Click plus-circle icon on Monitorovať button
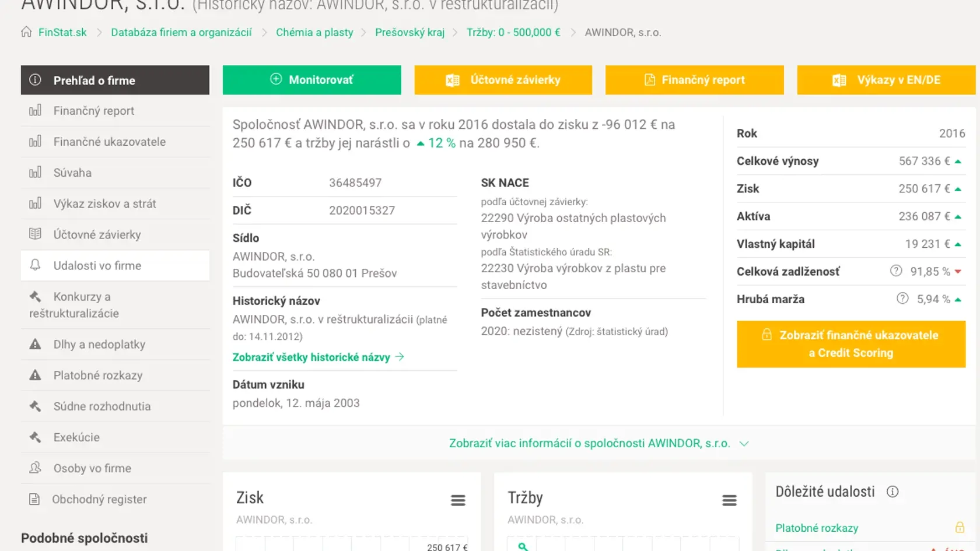This screenshot has height=551, width=980. click(x=276, y=79)
